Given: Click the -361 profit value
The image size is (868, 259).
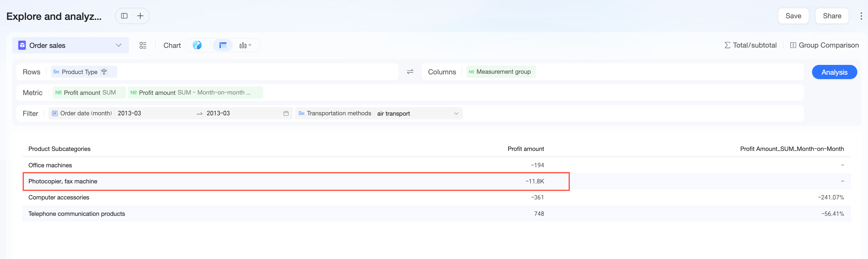Looking at the screenshot, I should coord(537,198).
